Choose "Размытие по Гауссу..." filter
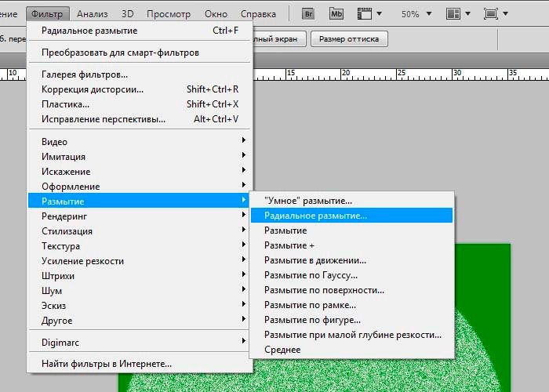 pyautogui.click(x=311, y=275)
